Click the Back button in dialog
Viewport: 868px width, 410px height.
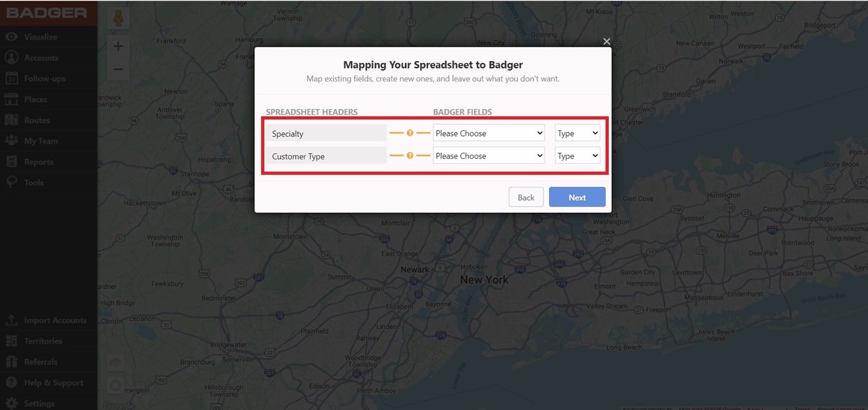click(526, 197)
